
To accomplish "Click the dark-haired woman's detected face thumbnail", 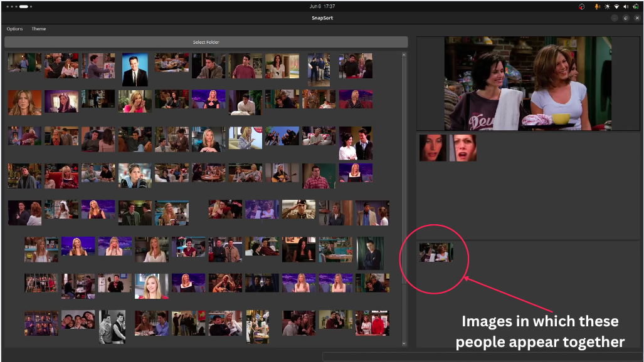I will click(433, 148).
